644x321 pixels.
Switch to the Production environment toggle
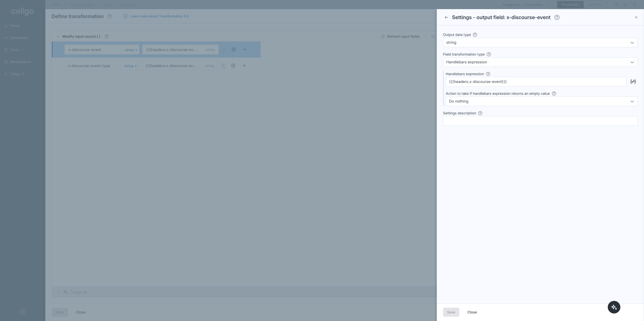(570, 5)
